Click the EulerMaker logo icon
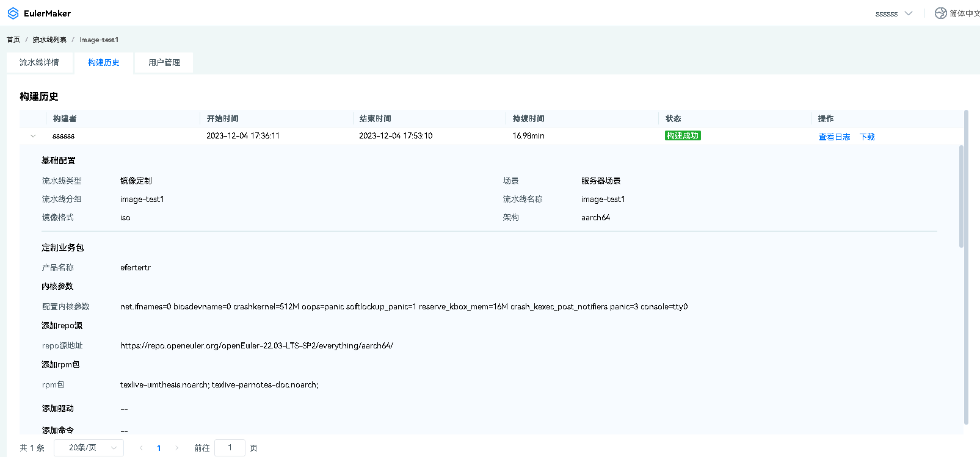 [13, 13]
